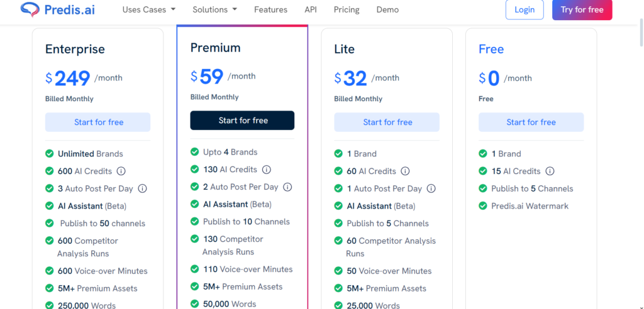644x309 pixels.
Task: Click info icon beside 2 Auto Post Per Day
Action: tap(287, 187)
